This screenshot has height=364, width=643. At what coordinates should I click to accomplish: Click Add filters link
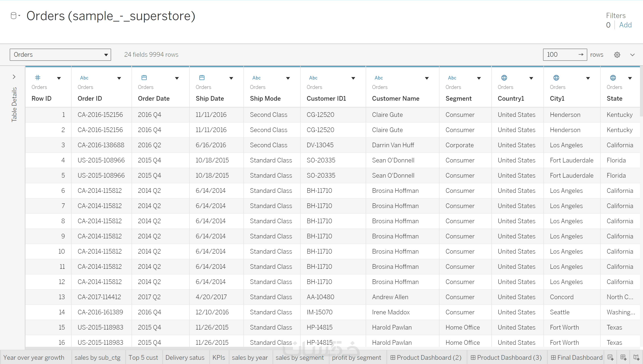[x=625, y=25]
